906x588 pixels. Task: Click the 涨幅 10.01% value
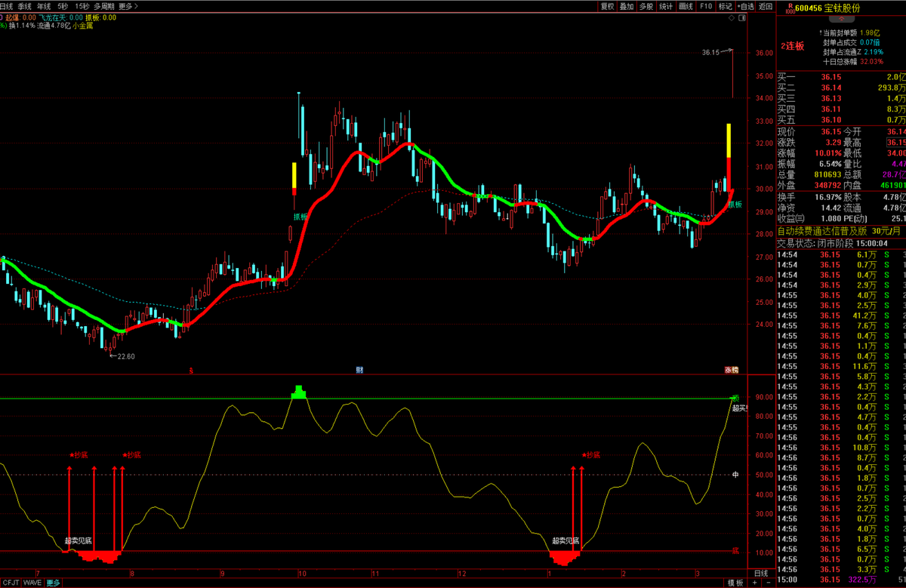pyautogui.click(x=828, y=153)
